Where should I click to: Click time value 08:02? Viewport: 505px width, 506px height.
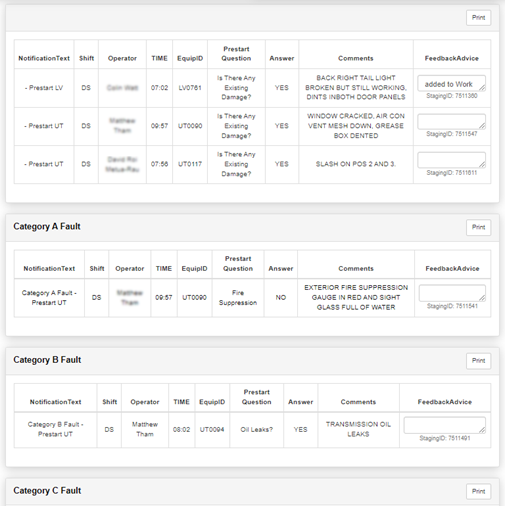tap(182, 430)
